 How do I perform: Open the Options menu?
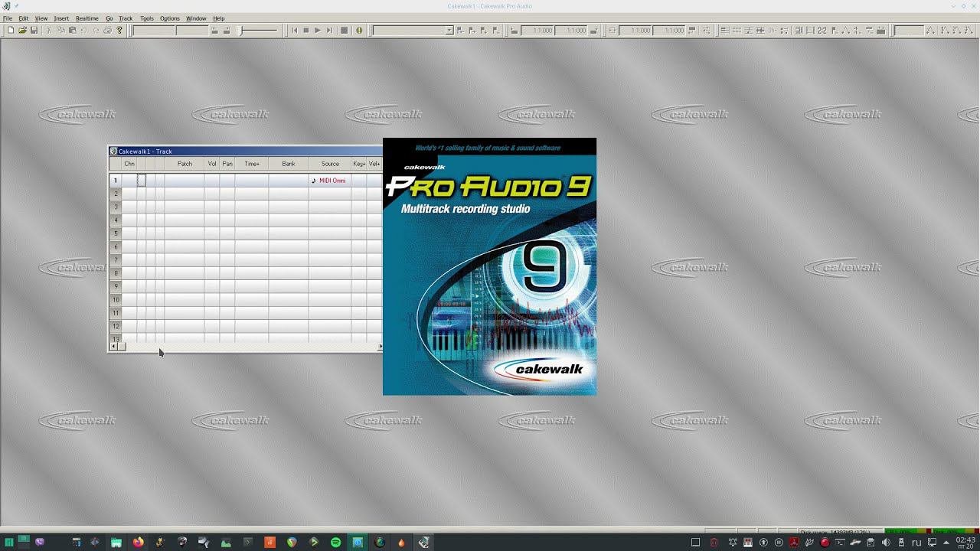(170, 18)
